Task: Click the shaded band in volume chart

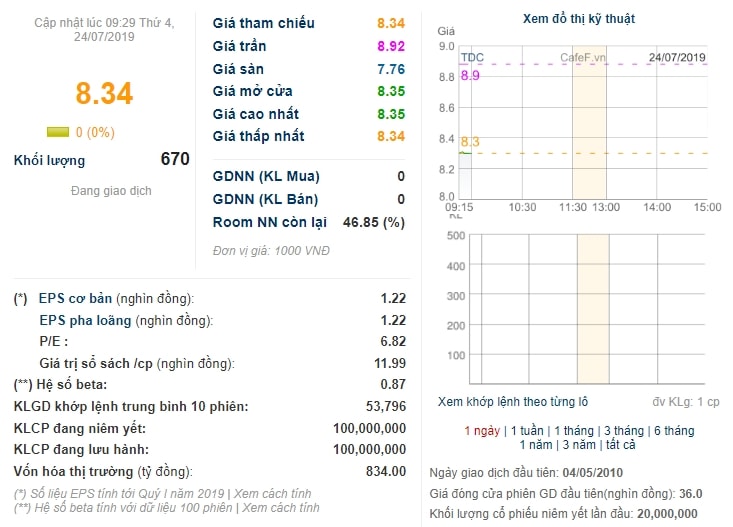Action: [x=593, y=309]
